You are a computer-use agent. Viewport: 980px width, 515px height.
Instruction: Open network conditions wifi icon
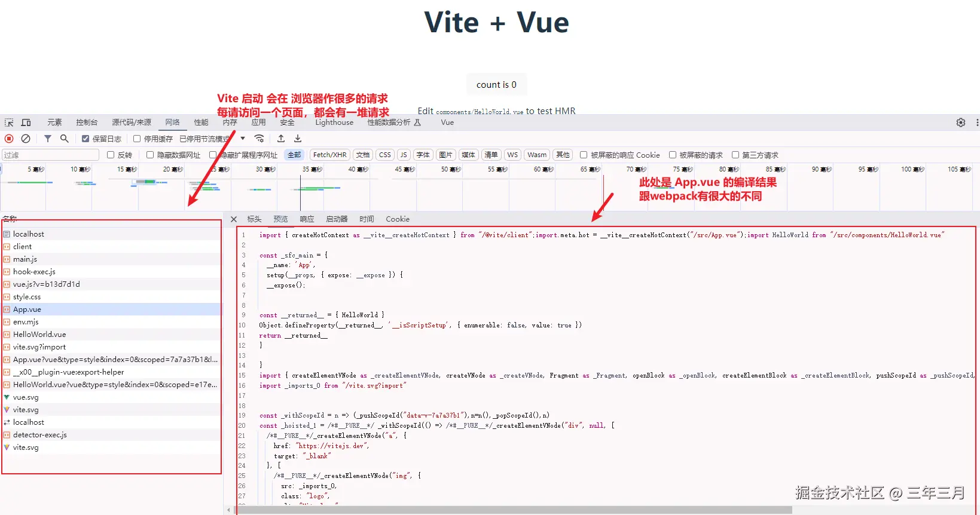tap(259, 139)
